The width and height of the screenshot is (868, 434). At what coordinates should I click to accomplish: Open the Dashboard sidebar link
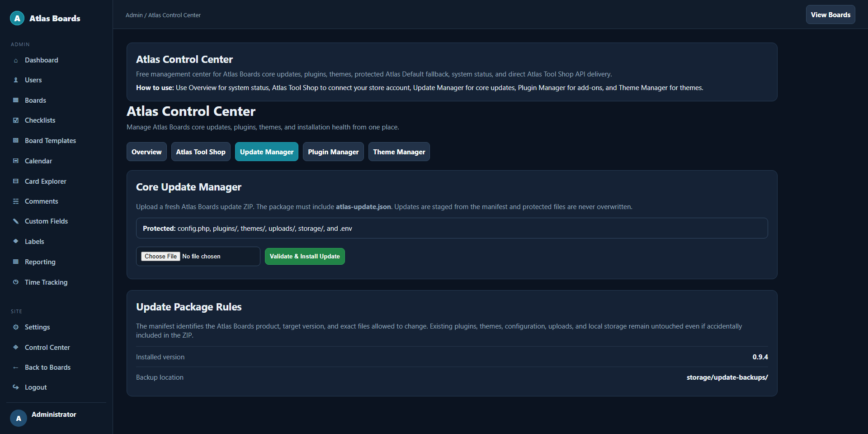point(42,60)
